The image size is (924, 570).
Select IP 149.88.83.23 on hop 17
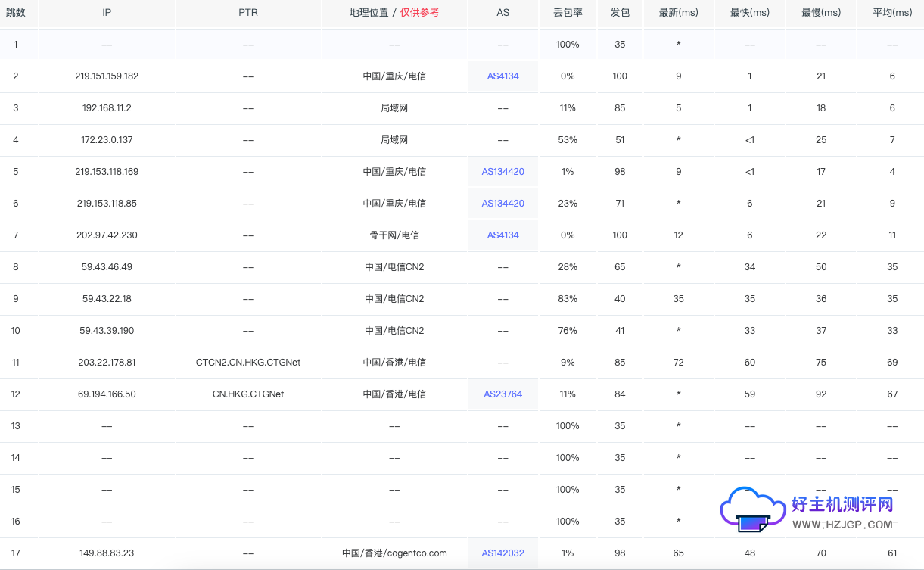[x=106, y=553]
